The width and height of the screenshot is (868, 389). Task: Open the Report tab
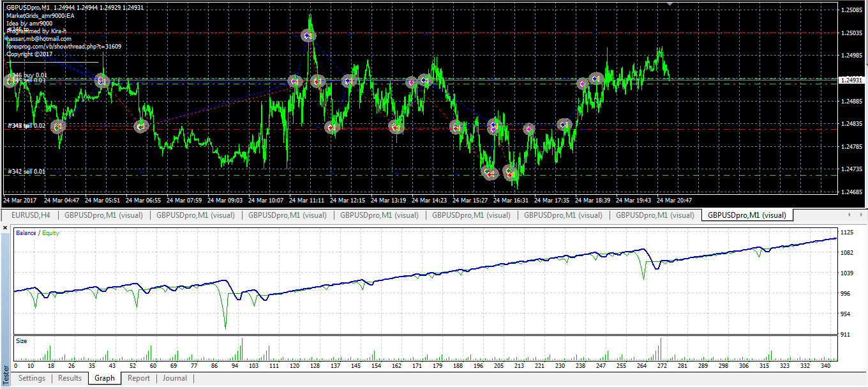point(138,378)
